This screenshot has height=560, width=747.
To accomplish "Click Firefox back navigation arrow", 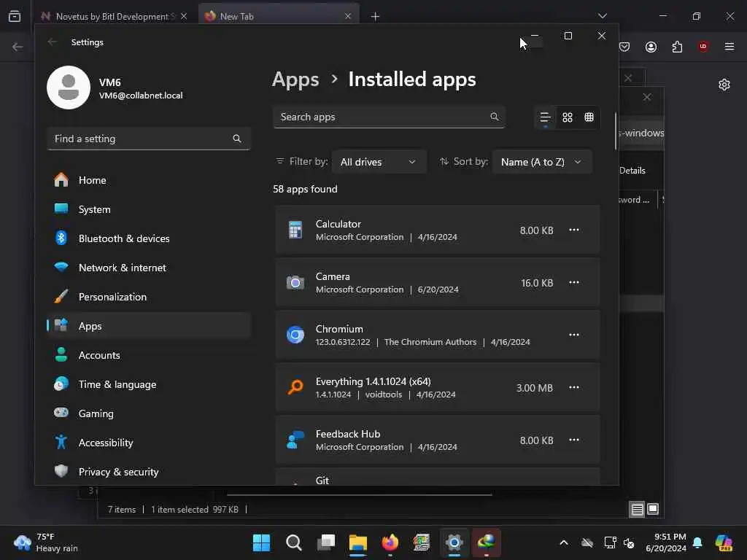I will (18, 47).
